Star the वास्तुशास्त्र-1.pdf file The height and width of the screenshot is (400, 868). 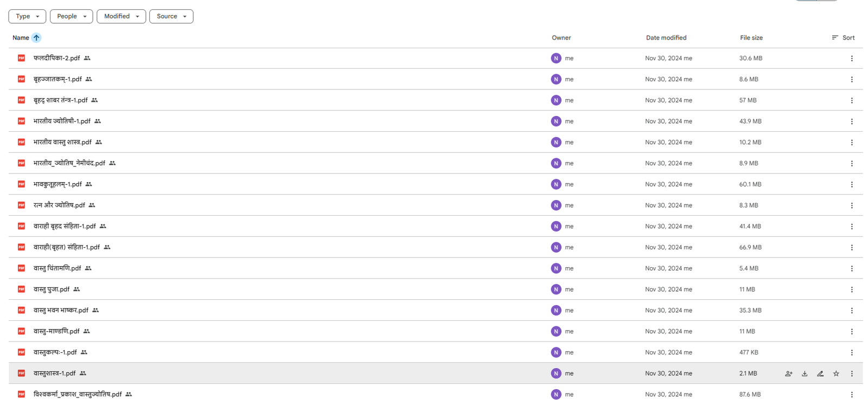point(836,373)
